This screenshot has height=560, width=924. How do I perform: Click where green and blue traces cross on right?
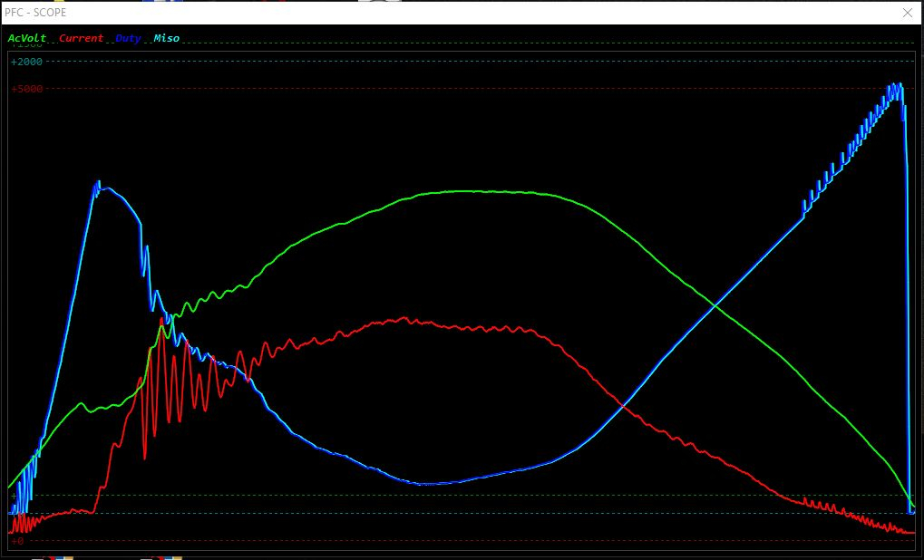[x=716, y=306]
